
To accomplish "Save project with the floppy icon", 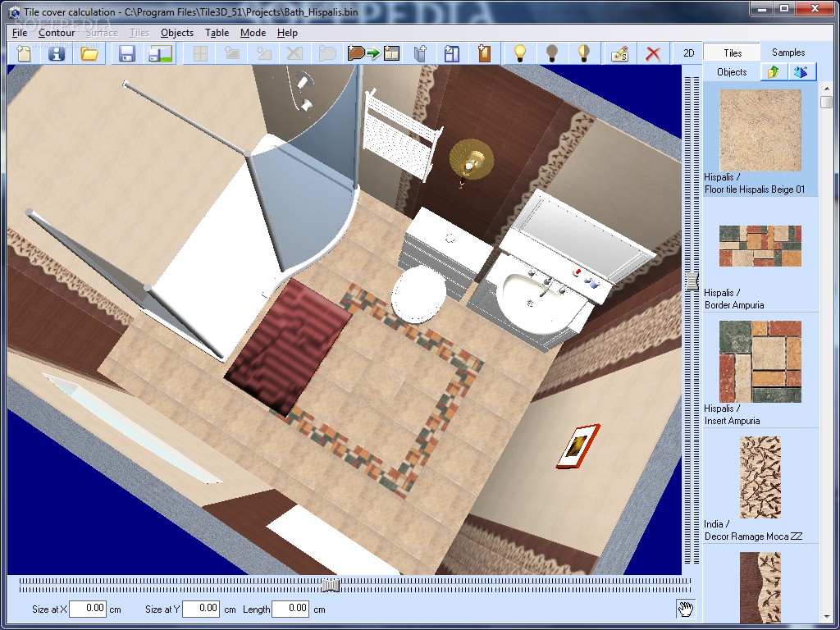I will pos(127,53).
